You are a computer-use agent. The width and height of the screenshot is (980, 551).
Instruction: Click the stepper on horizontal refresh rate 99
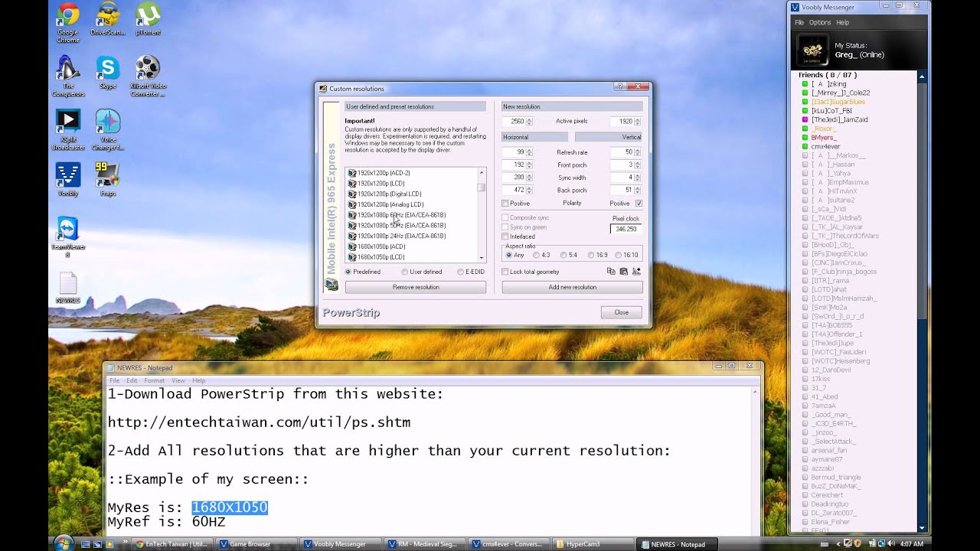[x=530, y=152]
